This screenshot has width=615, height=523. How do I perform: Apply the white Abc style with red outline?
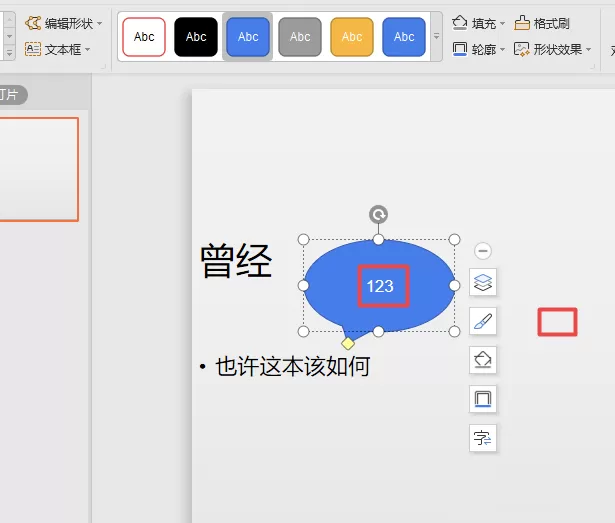coord(144,37)
